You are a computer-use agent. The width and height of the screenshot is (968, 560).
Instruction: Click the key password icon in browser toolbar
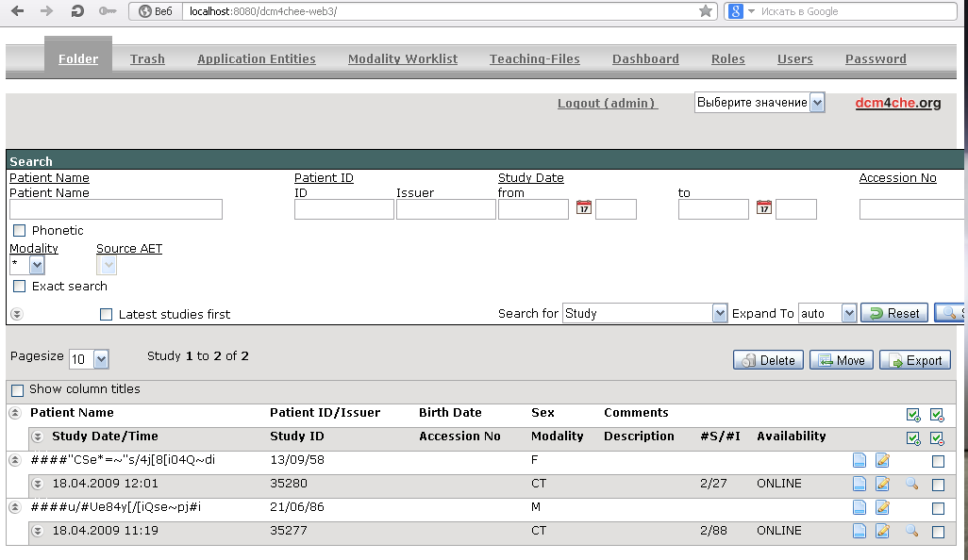pyautogui.click(x=108, y=11)
